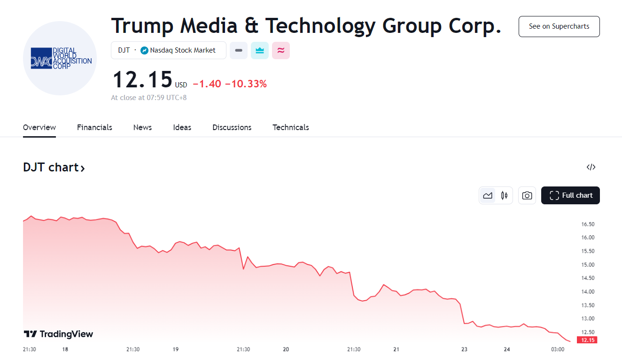Open the Financials tab
Image resolution: width=622 pixels, height=364 pixels.
[x=94, y=127]
